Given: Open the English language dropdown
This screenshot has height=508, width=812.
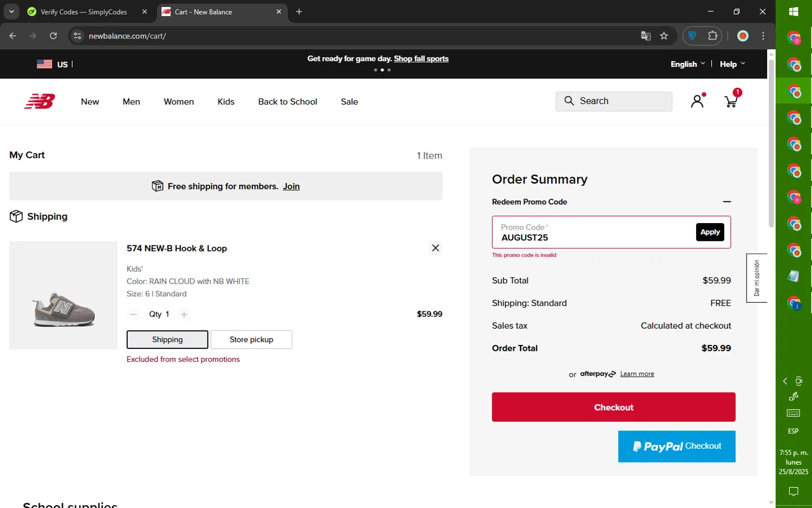Looking at the screenshot, I should coord(687,64).
